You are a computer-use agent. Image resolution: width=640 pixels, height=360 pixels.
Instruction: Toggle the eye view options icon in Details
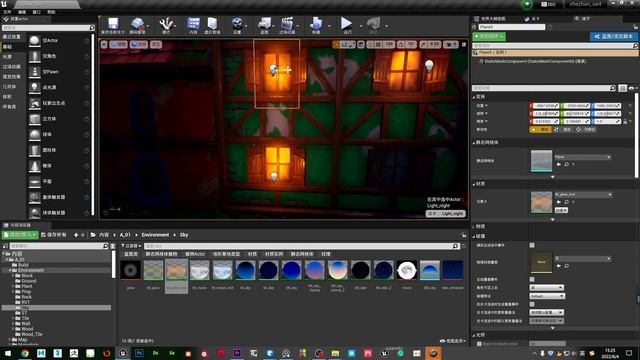click(632, 88)
